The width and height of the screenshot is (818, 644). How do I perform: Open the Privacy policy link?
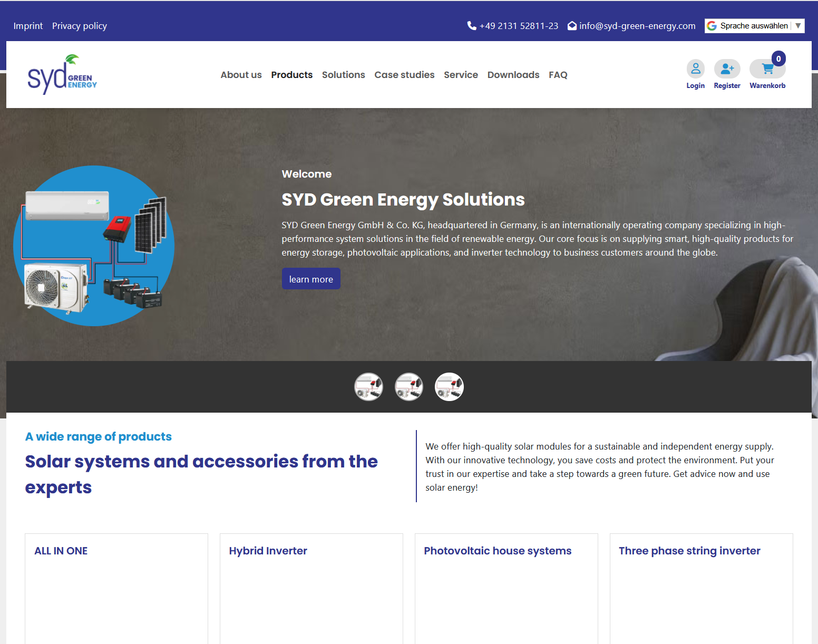click(80, 26)
